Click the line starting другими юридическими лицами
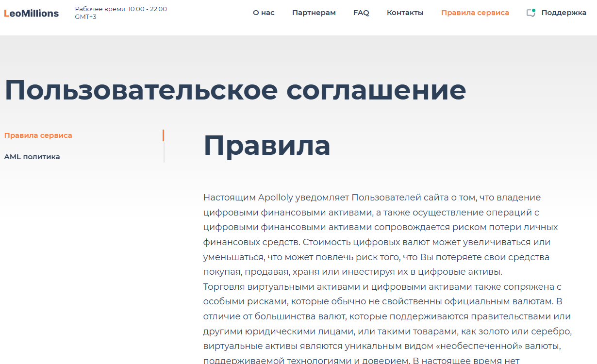597x364 pixels. (388, 331)
